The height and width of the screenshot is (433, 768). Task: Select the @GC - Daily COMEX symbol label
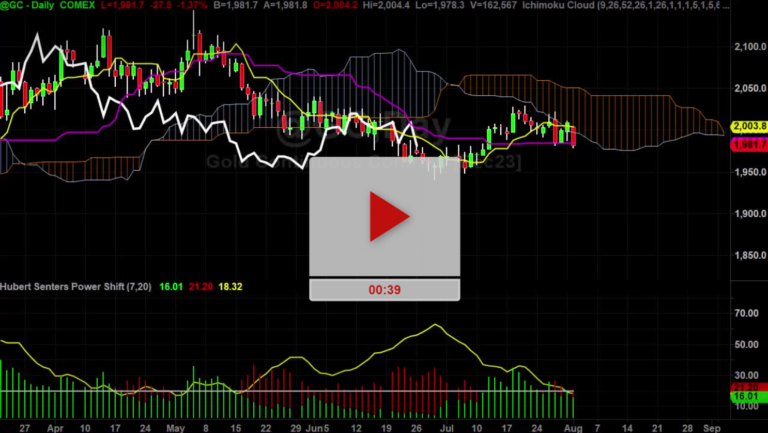pos(42,6)
